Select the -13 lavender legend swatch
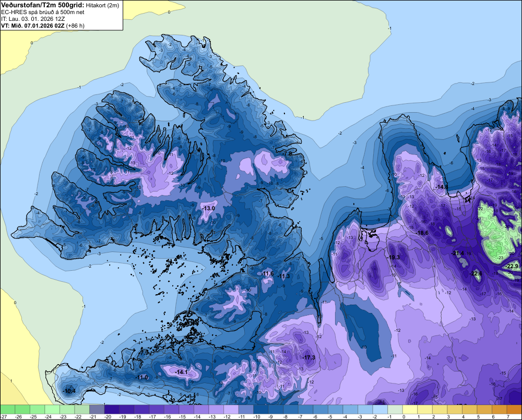The width and height of the screenshot is (522, 420). pos(217,410)
